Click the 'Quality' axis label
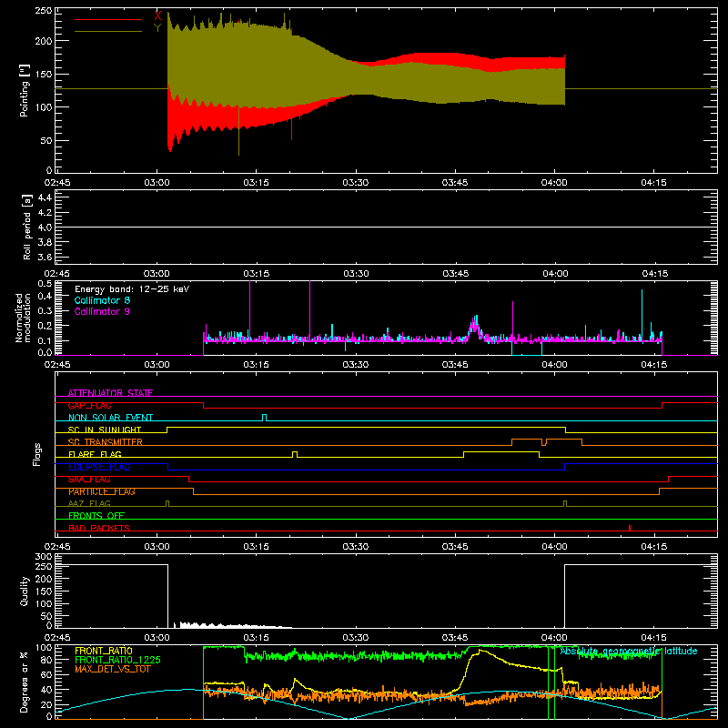Screen dimensions: 728x728 (25, 591)
